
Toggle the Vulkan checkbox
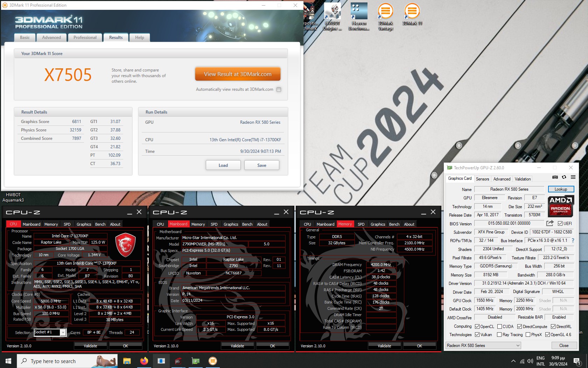click(x=477, y=335)
